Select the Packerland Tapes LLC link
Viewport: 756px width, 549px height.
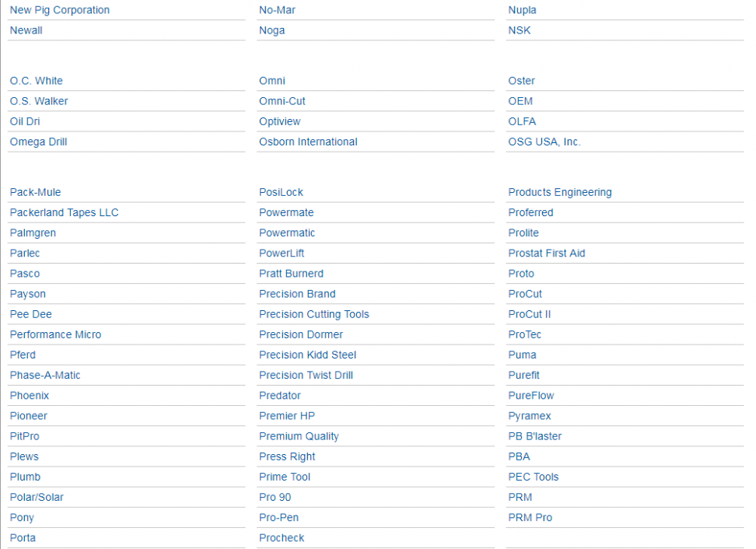64,212
